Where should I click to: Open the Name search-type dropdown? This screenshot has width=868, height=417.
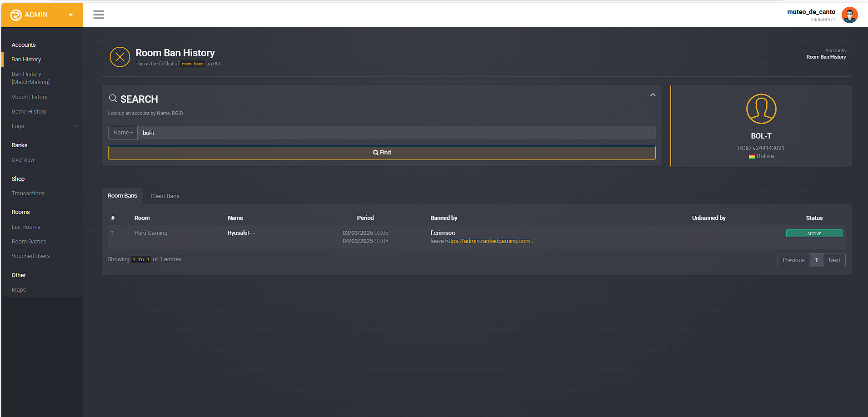point(123,133)
